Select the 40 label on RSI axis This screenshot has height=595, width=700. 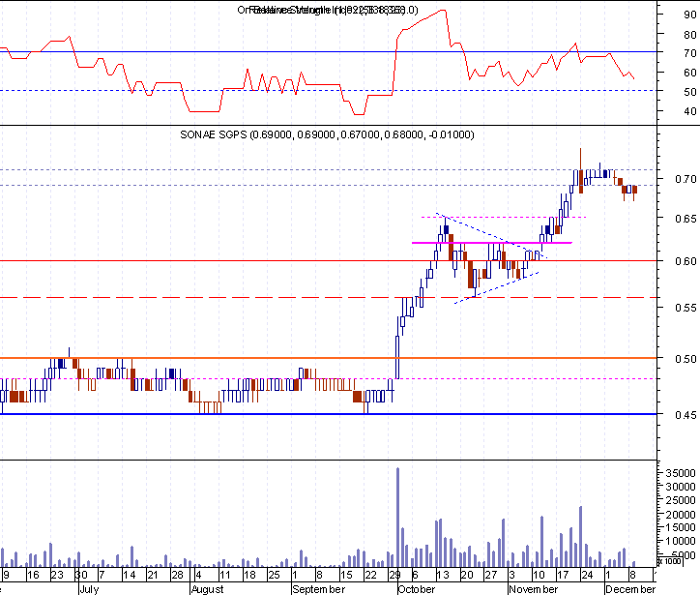(x=689, y=111)
